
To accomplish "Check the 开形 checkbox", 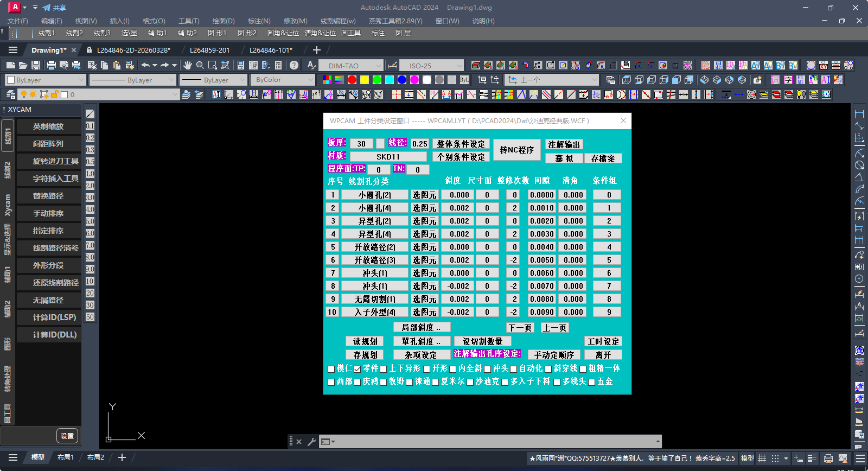I will click(427, 369).
